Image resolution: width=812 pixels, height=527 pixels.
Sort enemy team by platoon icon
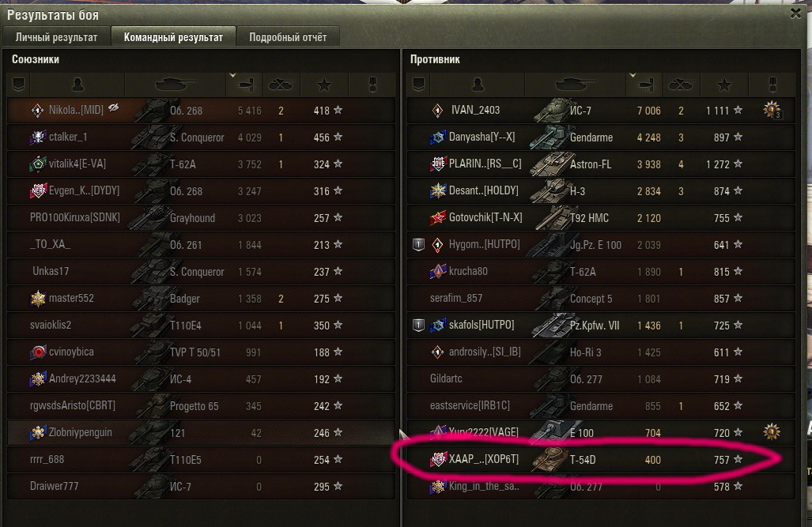tap(418, 85)
